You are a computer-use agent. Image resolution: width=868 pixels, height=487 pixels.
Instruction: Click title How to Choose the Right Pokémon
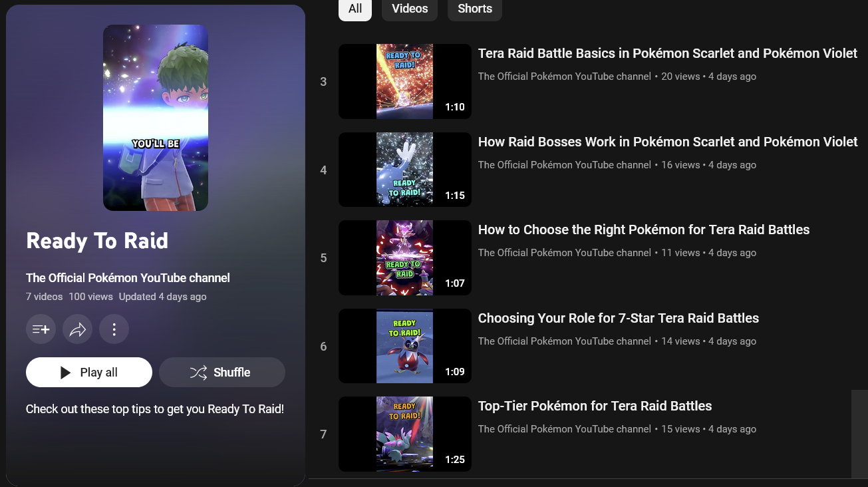pos(644,230)
